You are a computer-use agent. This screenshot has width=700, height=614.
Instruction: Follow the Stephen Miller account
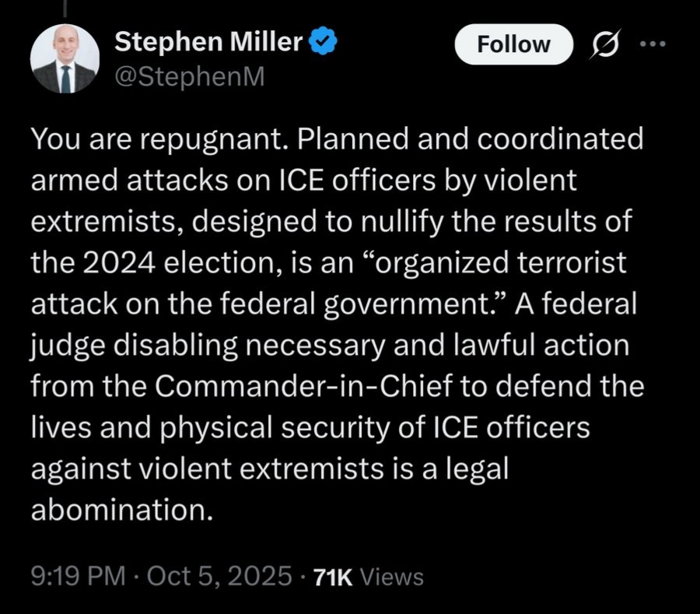click(513, 44)
